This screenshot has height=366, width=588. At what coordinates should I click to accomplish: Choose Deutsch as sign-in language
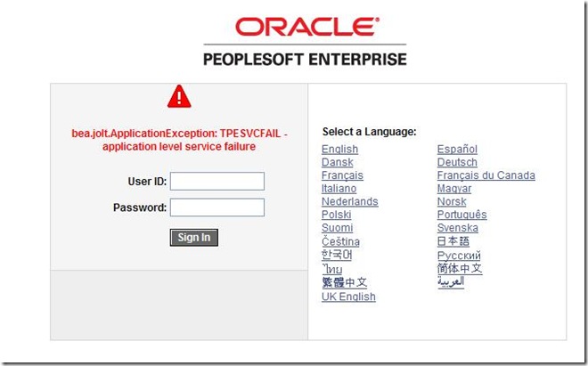pos(457,163)
